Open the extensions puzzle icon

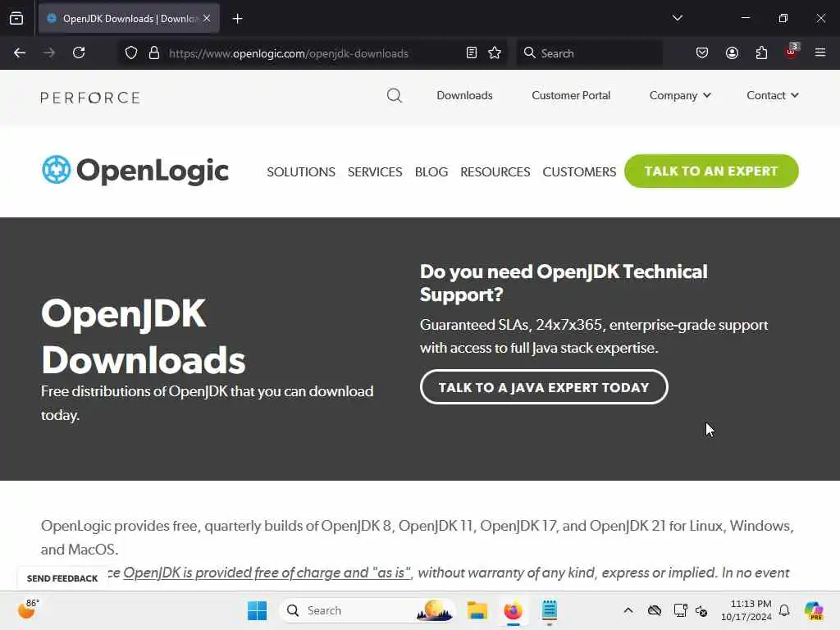[x=761, y=52]
